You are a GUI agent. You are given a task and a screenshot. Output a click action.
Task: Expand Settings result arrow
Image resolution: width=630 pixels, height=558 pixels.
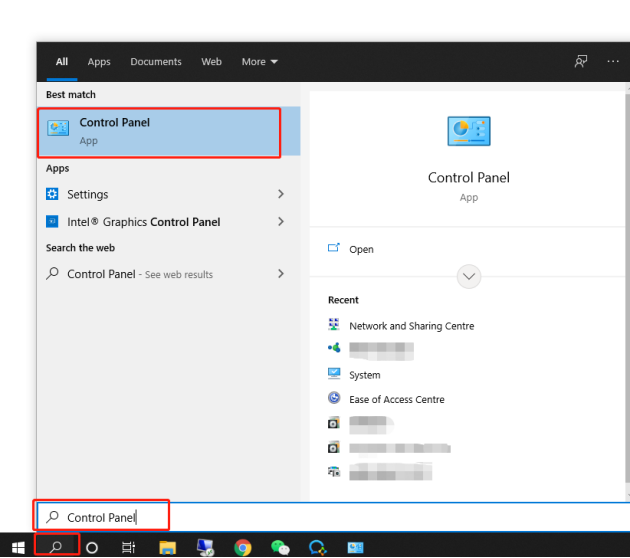click(x=281, y=194)
